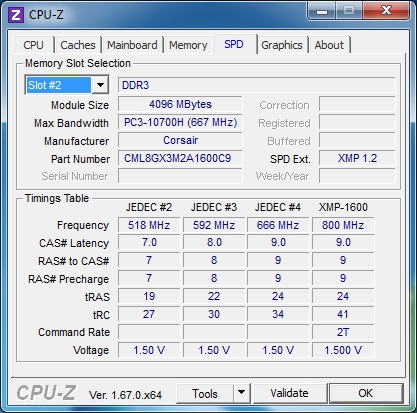This screenshot has width=417, height=413.
Task: Click the tRC value 34
Action: tap(278, 314)
